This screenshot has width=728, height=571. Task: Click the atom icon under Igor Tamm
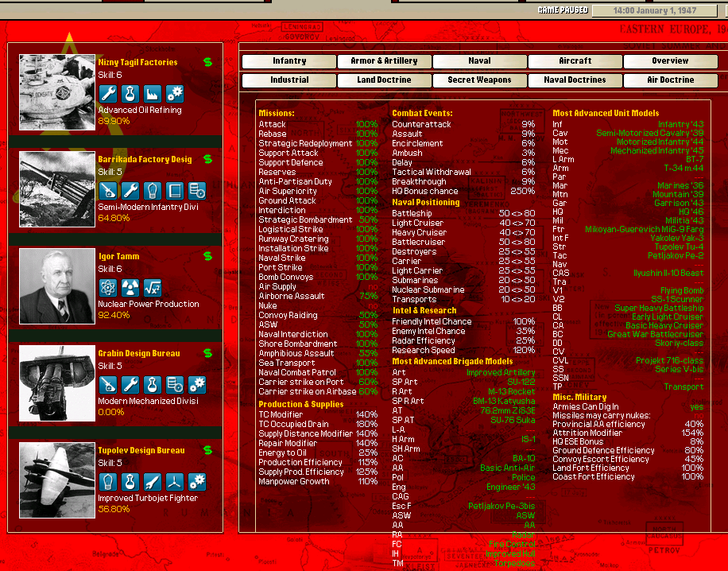(108, 288)
